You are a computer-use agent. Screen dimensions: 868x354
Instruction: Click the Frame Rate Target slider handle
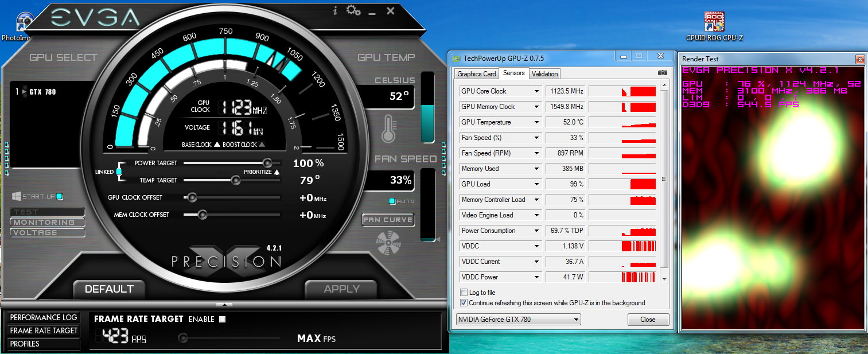coord(182,338)
